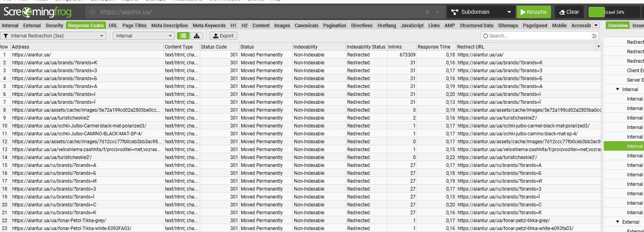This screenshot has width=644, height=232.
Task: Open the Content tab
Action: tap(261, 26)
